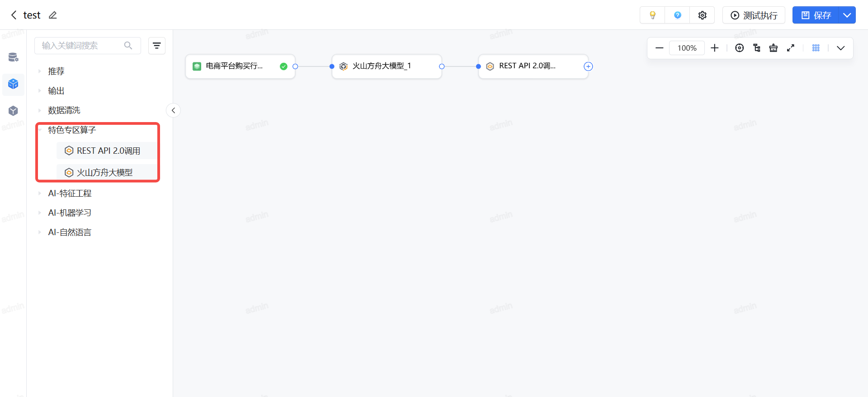The height and width of the screenshot is (397, 868).
Task: Click the green status check on 电商平台购买行 node
Action: click(x=283, y=66)
